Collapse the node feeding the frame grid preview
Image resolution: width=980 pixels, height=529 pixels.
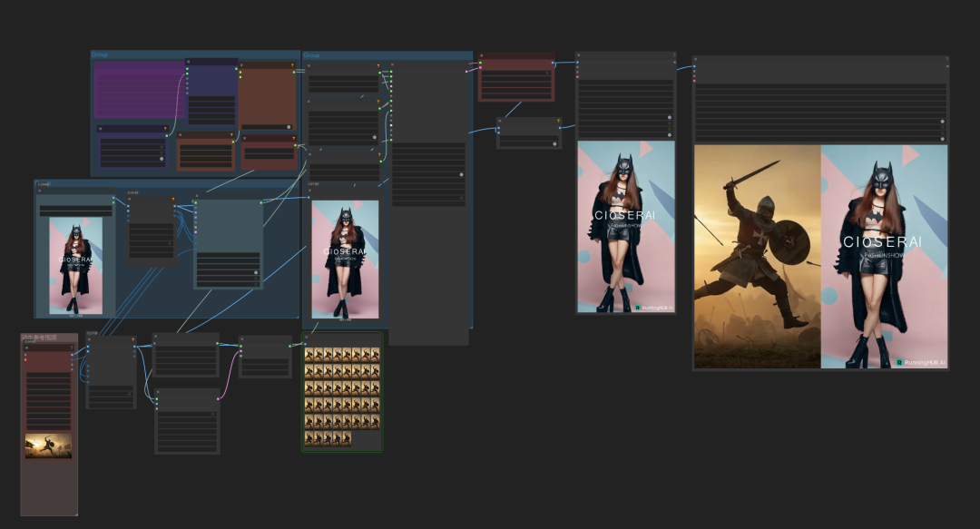click(x=243, y=339)
